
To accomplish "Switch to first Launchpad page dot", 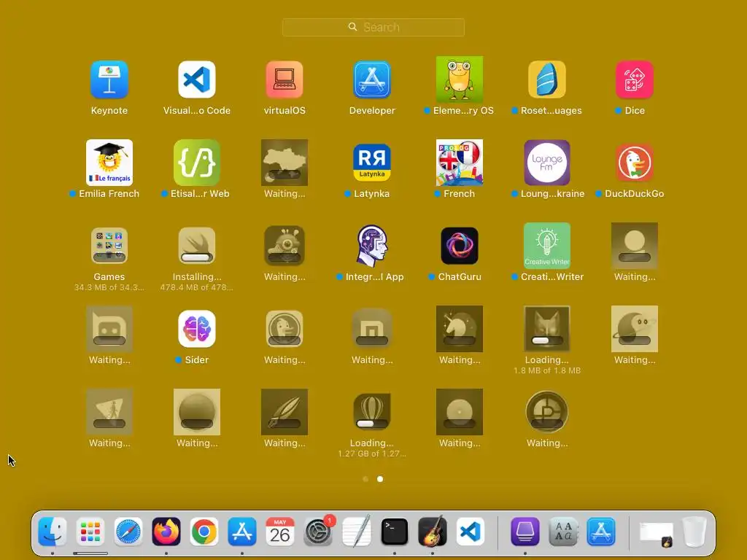I will point(365,479).
